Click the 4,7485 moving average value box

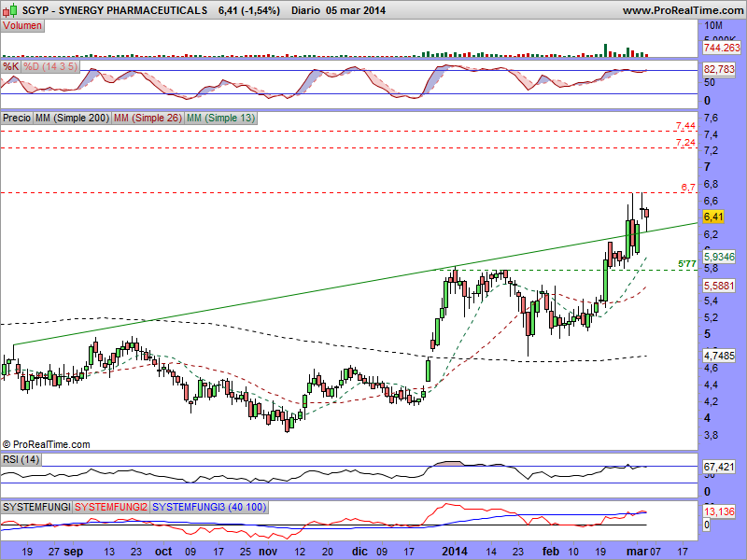pyautogui.click(x=719, y=356)
